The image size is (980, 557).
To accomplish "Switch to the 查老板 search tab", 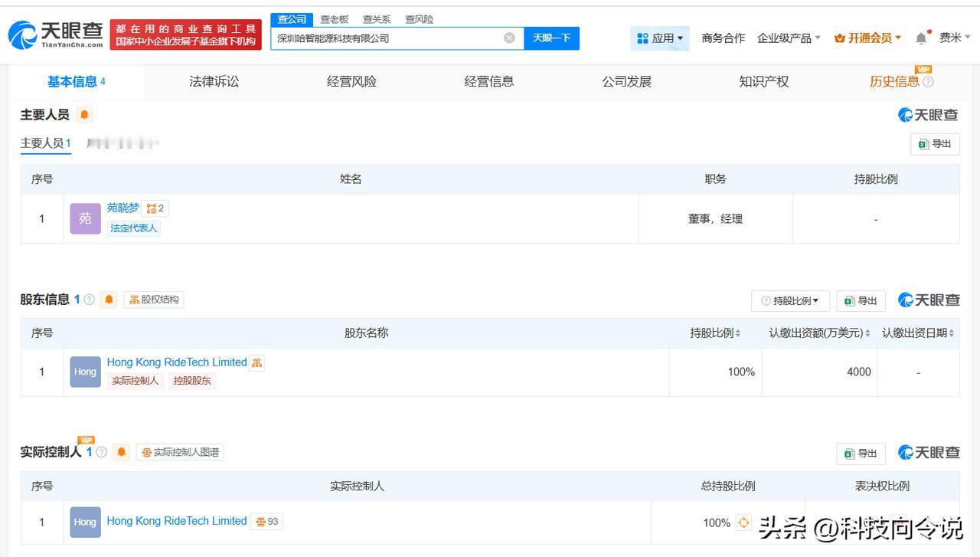I will [x=334, y=19].
